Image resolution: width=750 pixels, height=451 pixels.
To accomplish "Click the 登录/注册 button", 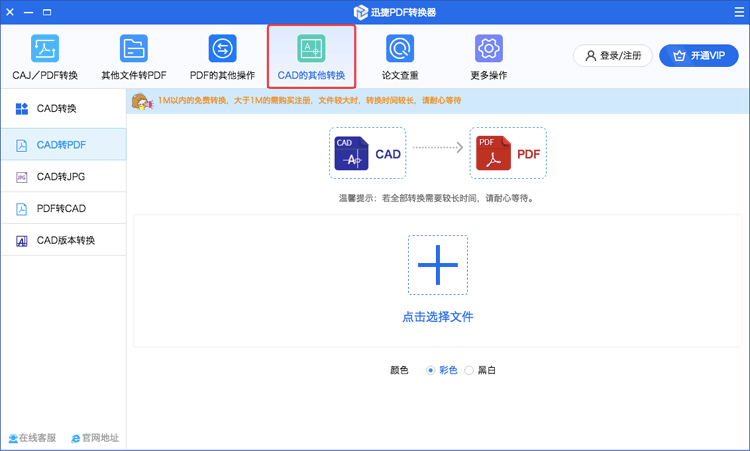I will (x=613, y=55).
